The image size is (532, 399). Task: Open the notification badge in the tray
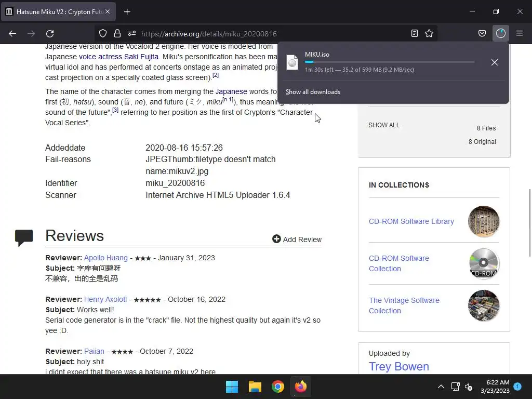517,387
